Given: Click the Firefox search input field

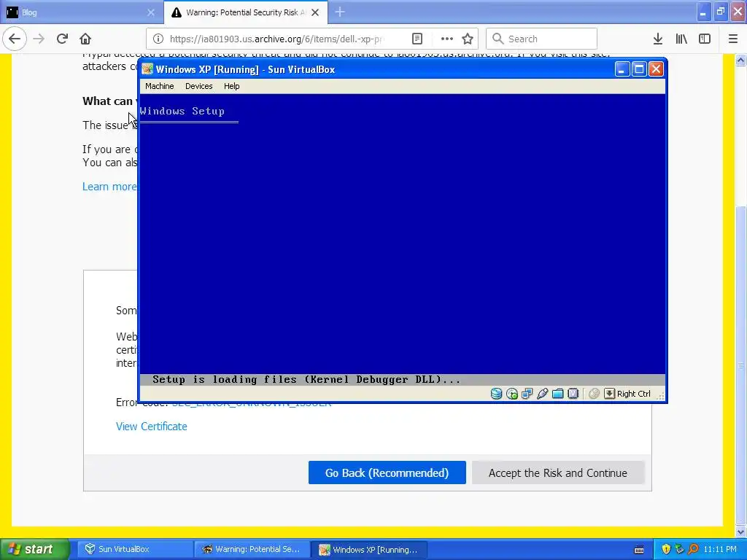Looking at the screenshot, I should (x=542, y=39).
